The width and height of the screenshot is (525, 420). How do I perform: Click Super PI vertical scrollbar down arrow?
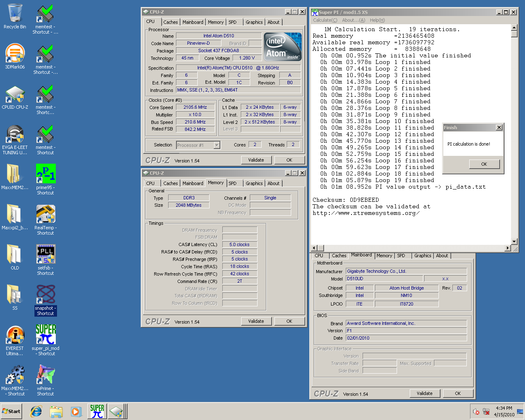[514, 242]
